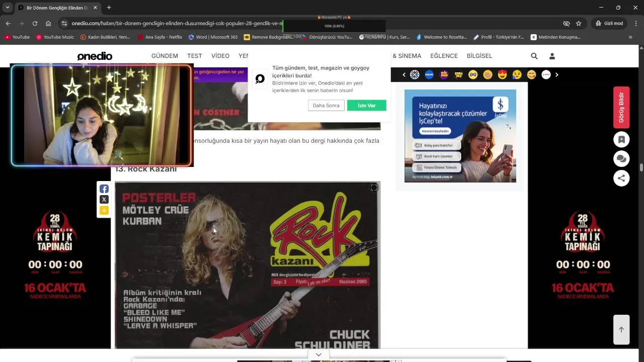Click the yellow download arrow share icon

click(x=104, y=210)
